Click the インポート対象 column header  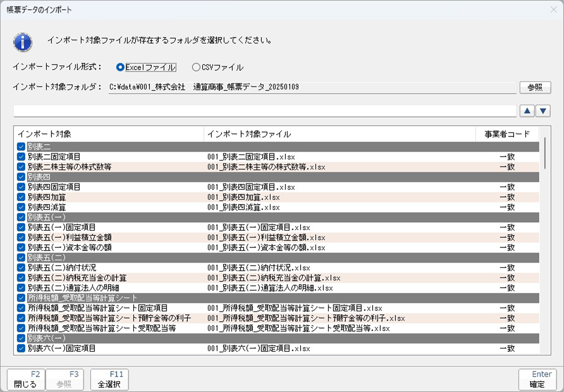pyautogui.click(x=108, y=134)
